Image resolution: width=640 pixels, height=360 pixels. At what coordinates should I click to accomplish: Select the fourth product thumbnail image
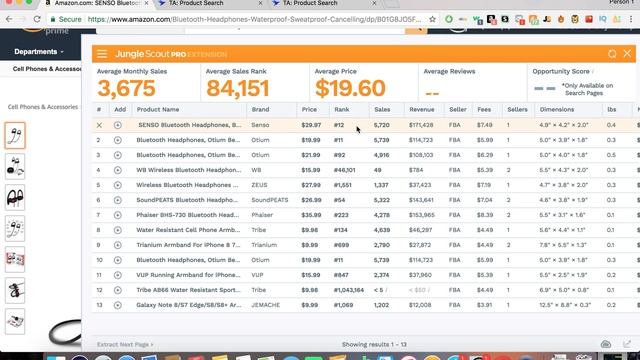point(15,229)
